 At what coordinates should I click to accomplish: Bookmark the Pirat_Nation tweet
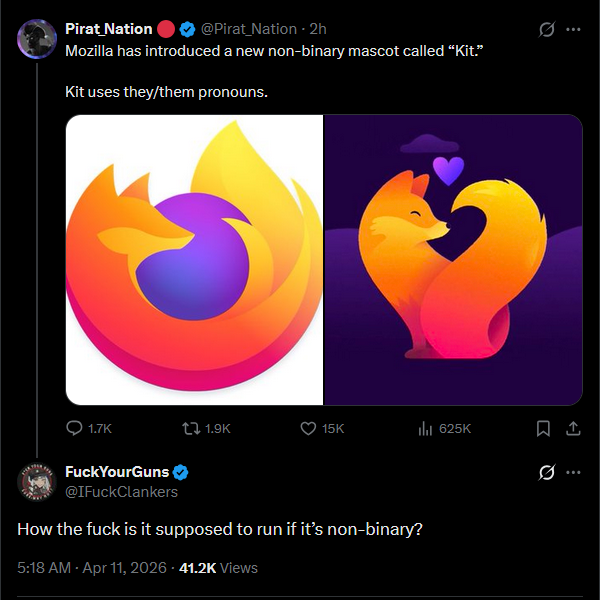coord(543,428)
